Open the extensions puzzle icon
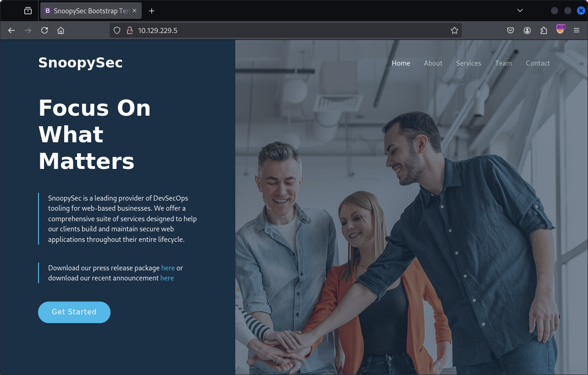The image size is (588, 375). [x=544, y=30]
